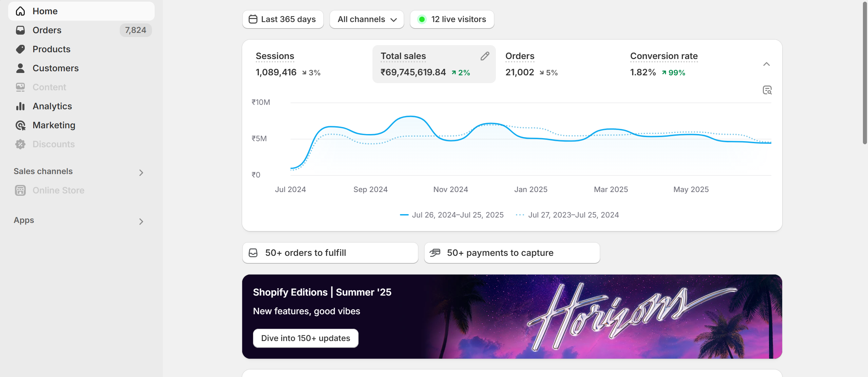Click the Marketing target icon
868x377 pixels.
[20, 125]
